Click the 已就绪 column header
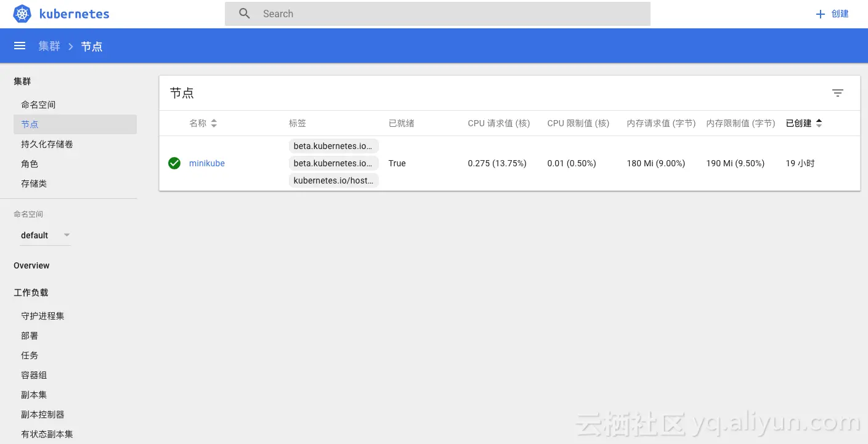Image resolution: width=868 pixels, height=444 pixels. pos(402,123)
